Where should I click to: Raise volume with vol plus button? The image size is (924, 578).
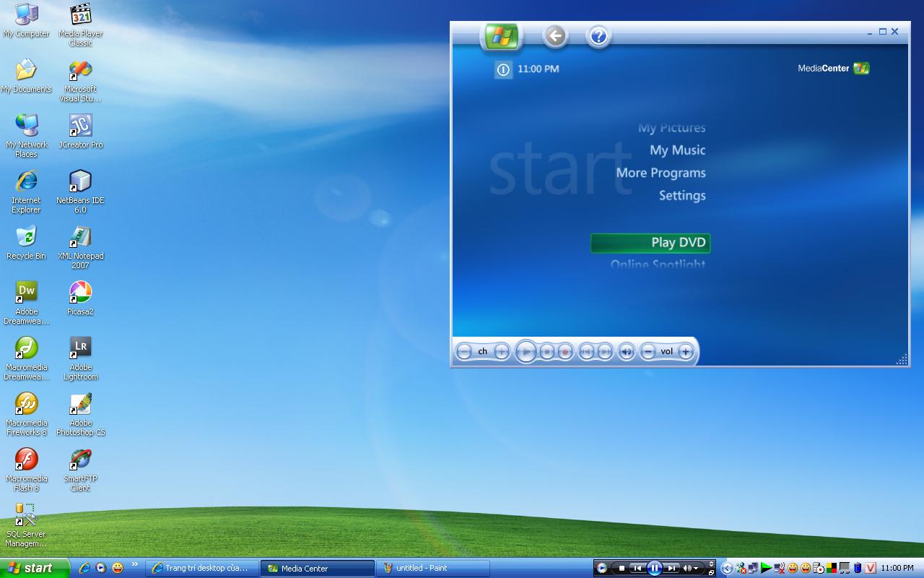pos(686,352)
